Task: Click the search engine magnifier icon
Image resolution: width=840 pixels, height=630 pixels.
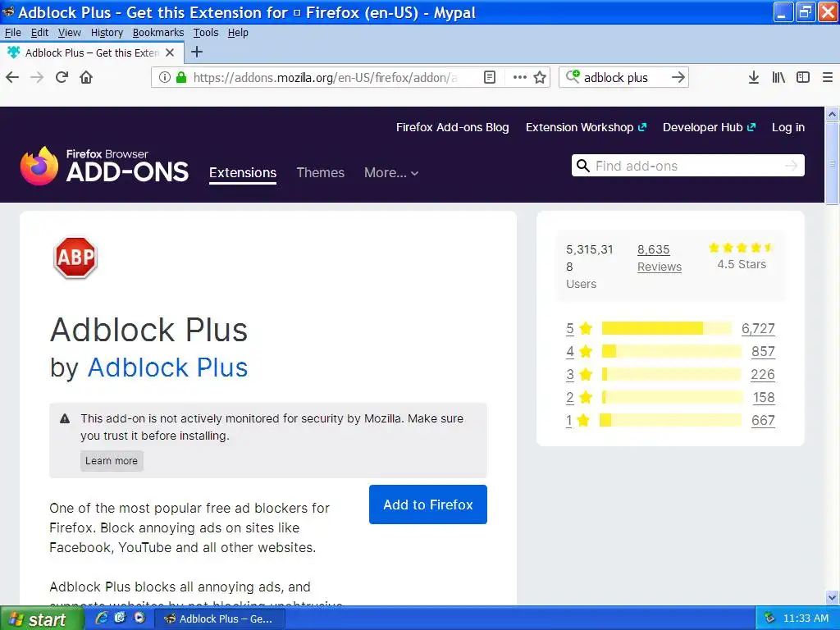Action: tap(572, 76)
